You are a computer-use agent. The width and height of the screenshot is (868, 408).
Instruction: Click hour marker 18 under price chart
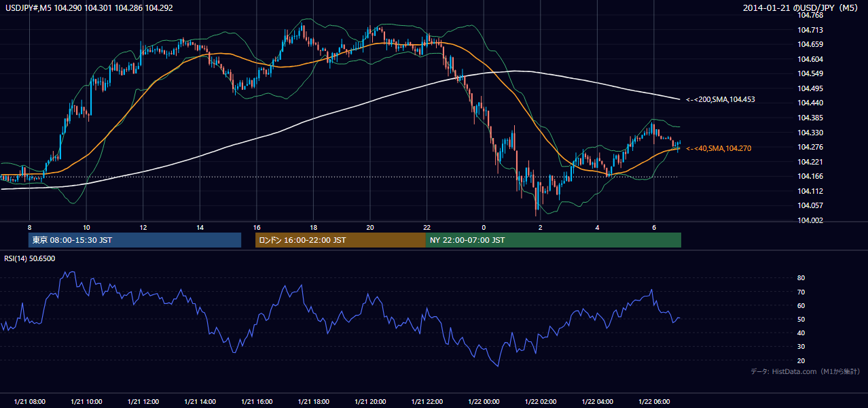tap(313, 226)
